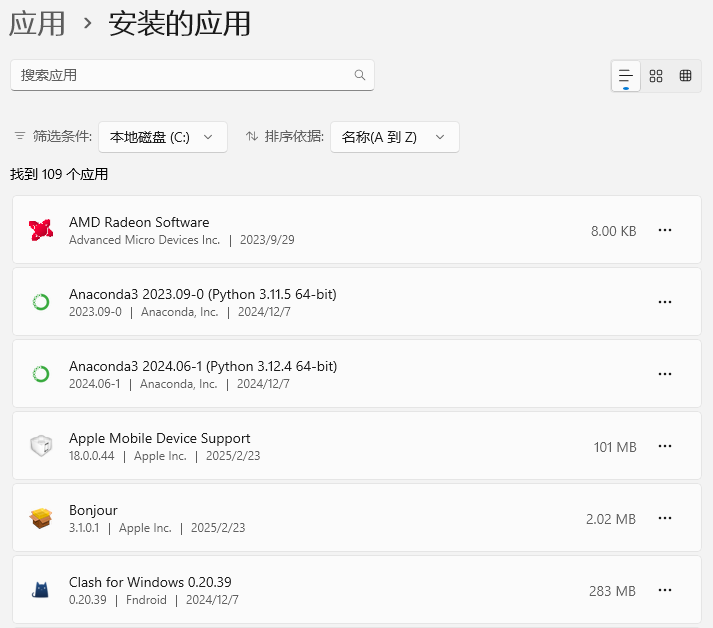Click the search magnifier icon
This screenshot has height=628, width=713.
click(x=360, y=75)
